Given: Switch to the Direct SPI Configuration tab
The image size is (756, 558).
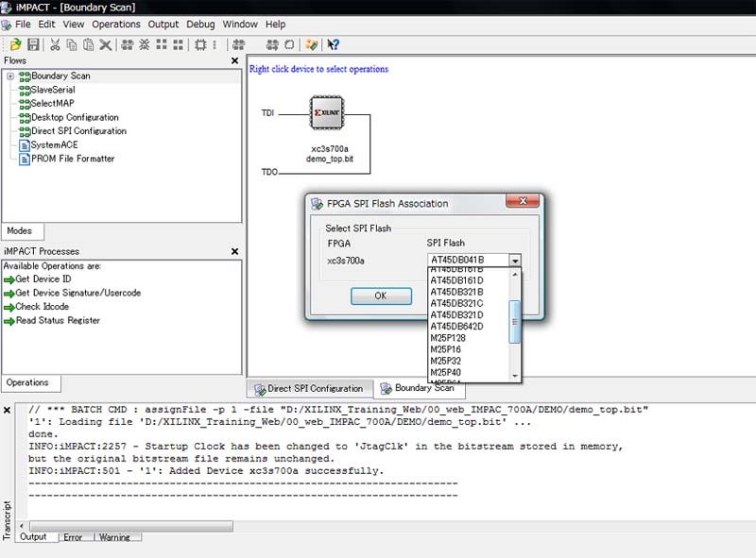Looking at the screenshot, I should coord(310,389).
